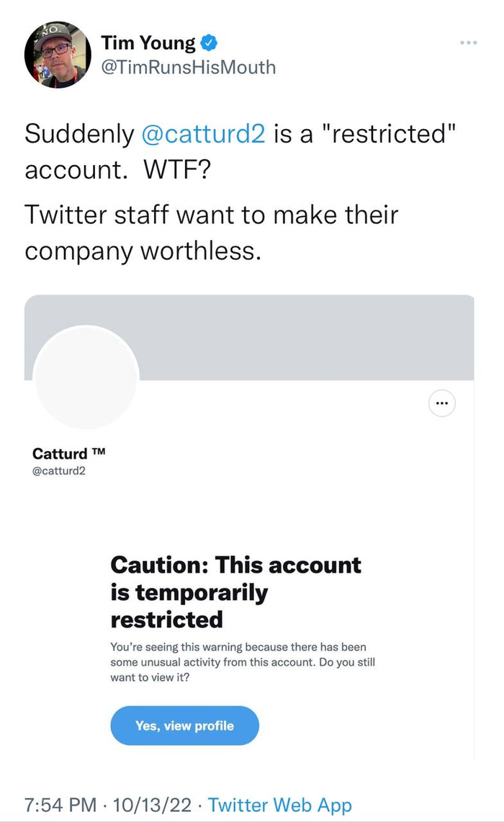Open the Twitter Web App source link
504x822 pixels.
point(279,805)
